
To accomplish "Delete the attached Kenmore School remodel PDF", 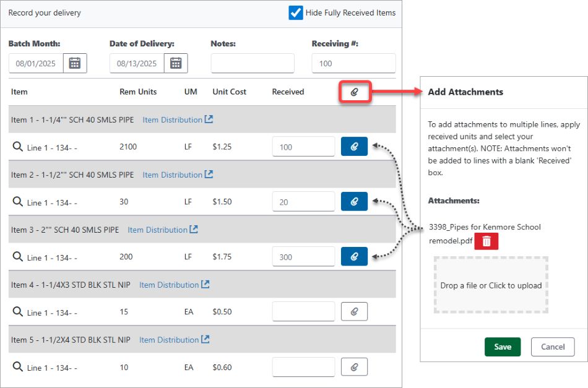I will (486, 241).
